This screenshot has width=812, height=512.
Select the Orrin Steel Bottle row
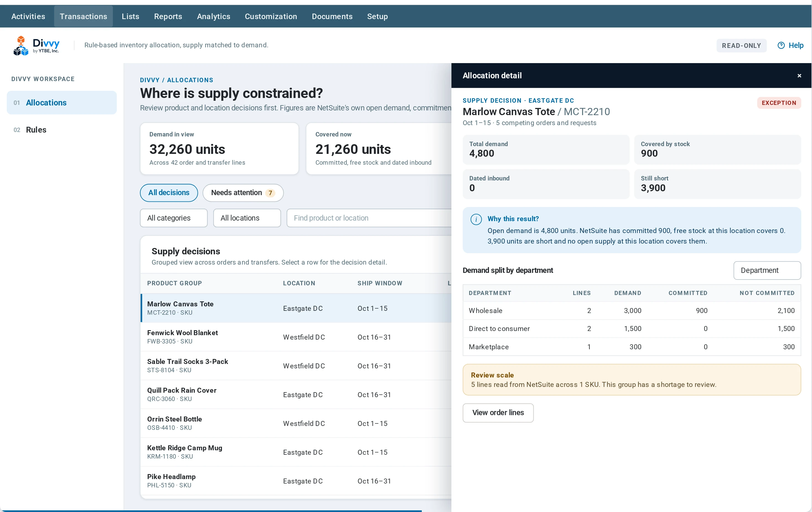tap(296, 423)
